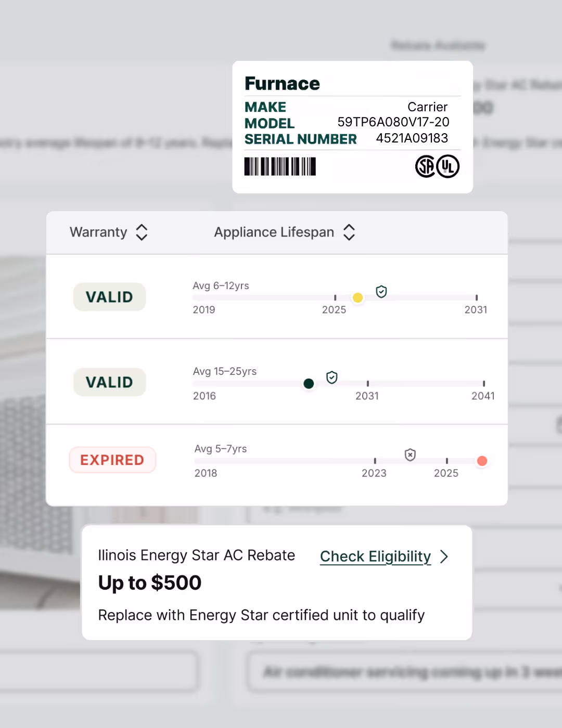Click model number 59TP6A080V17-20
Screen dimensions: 562x728
pyautogui.click(x=393, y=122)
